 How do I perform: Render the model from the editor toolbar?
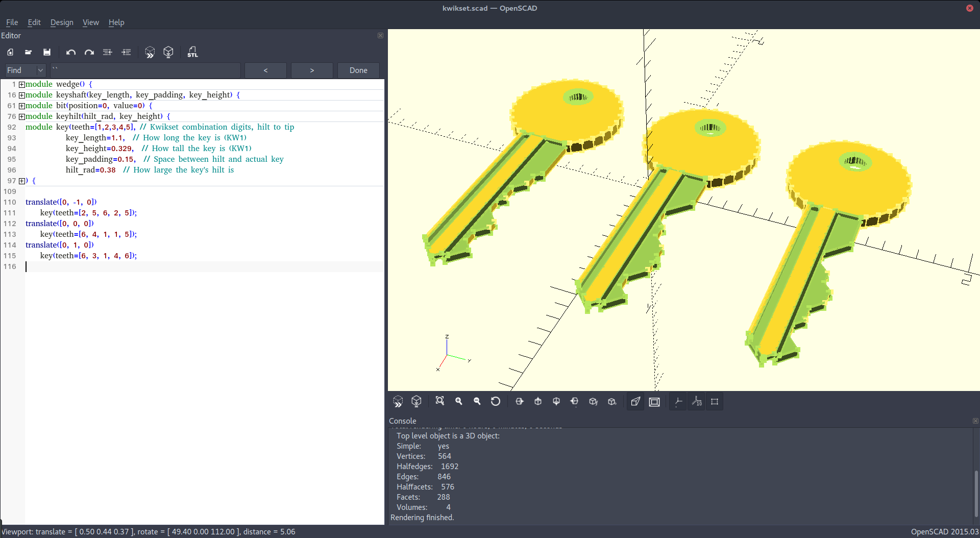coord(168,52)
